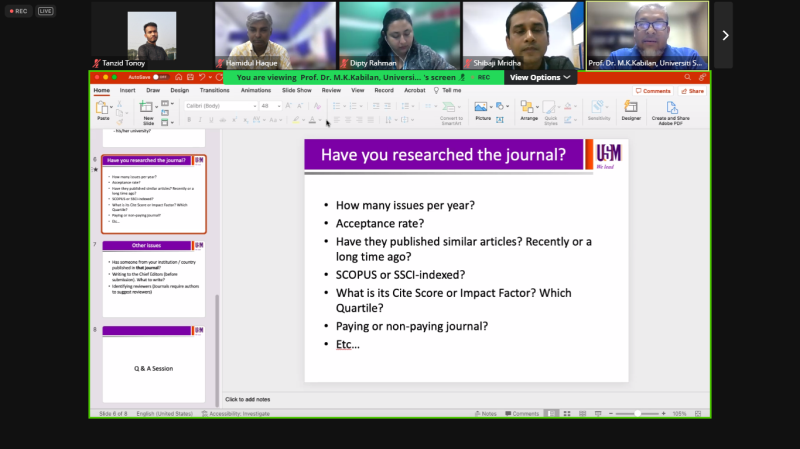800x449 pixels.
Task: Adjust the zoom slider in status bar
Action: tap(637, 413)
